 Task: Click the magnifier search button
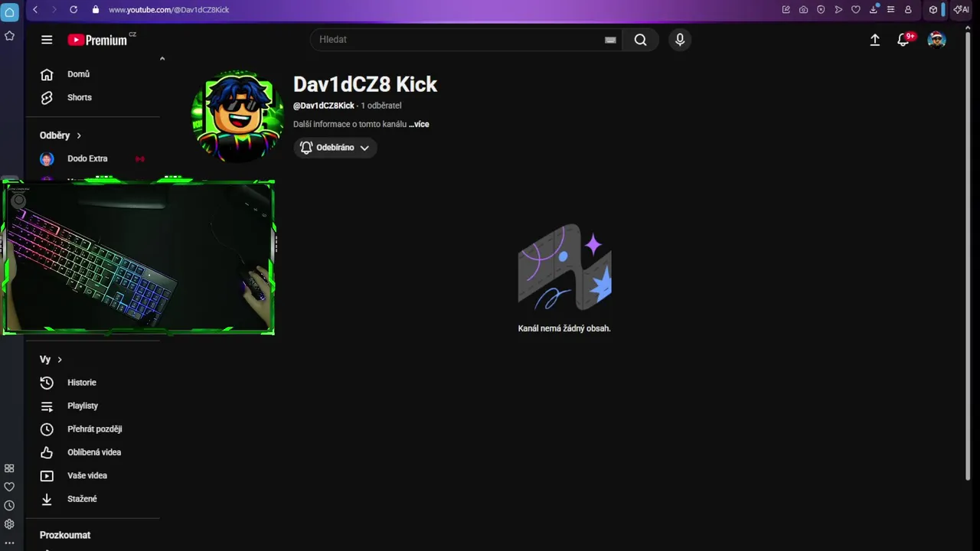coord(640,40)
